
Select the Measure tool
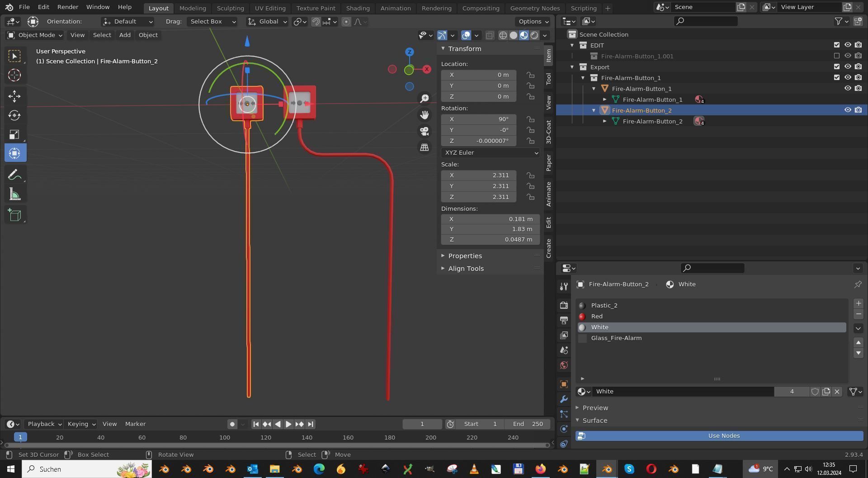point(14,194)
